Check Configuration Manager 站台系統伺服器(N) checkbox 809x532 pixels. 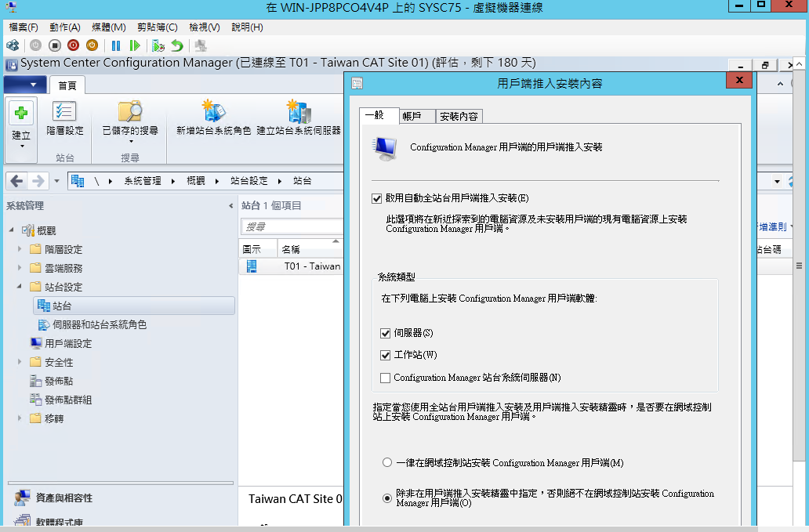point(386,378)
